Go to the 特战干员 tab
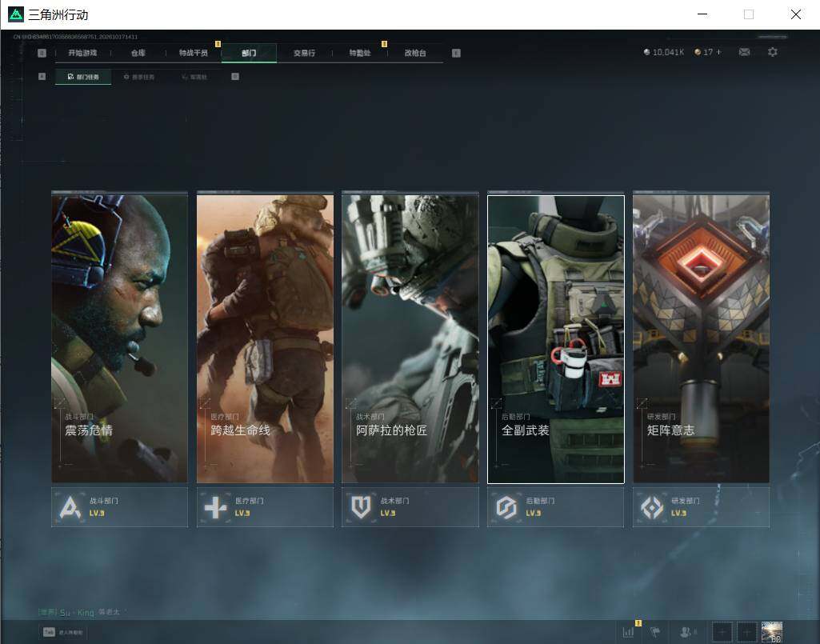820x644 pixels. 194,53
